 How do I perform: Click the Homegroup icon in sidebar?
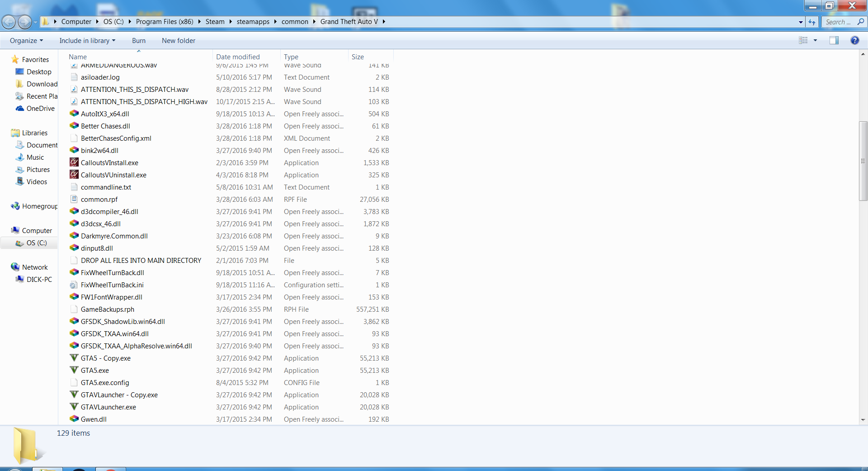(x=15, y=206)
